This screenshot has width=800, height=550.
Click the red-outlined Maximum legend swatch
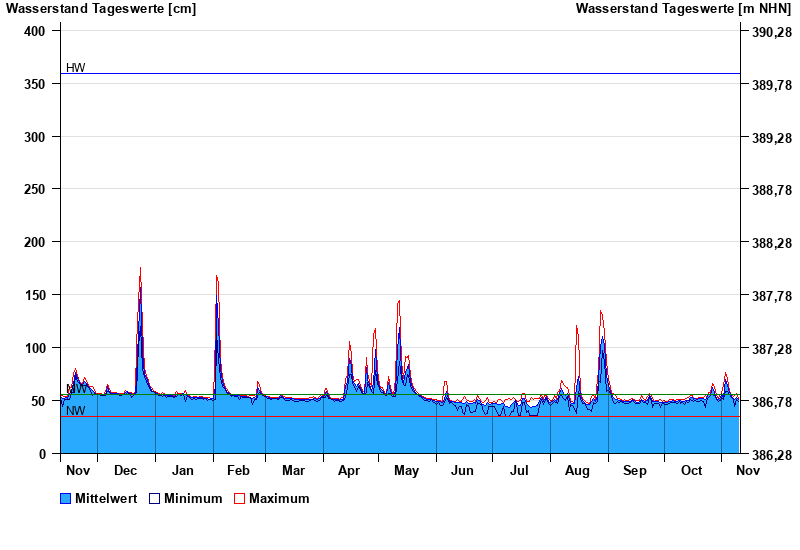[x=239, y=498]
